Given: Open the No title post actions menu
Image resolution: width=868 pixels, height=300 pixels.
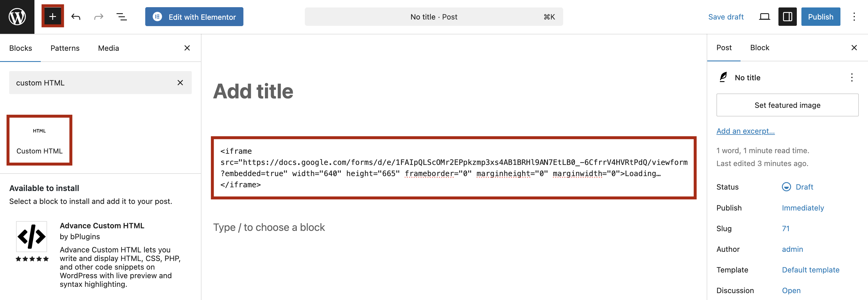Looking at the screenshot, I should [852, 77].
